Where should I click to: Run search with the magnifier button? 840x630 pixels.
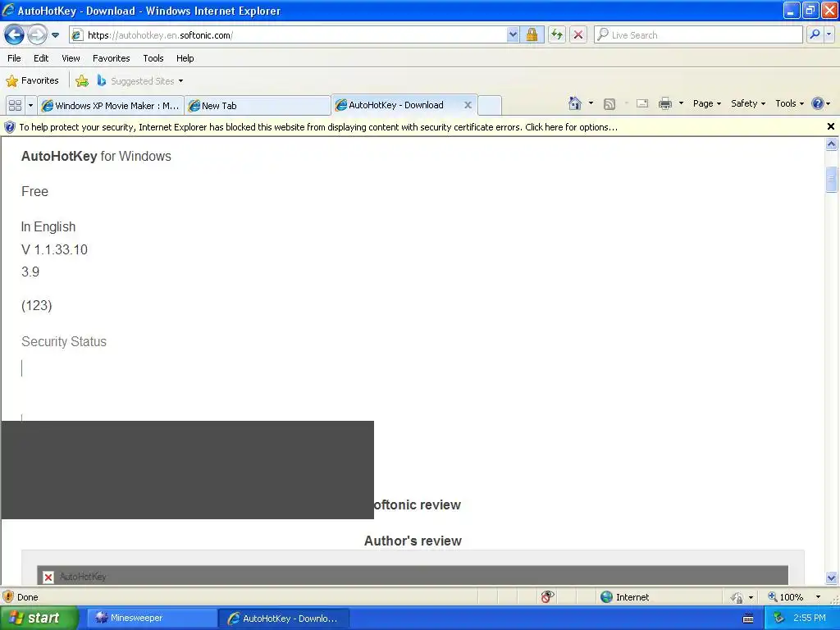[815, 34]
